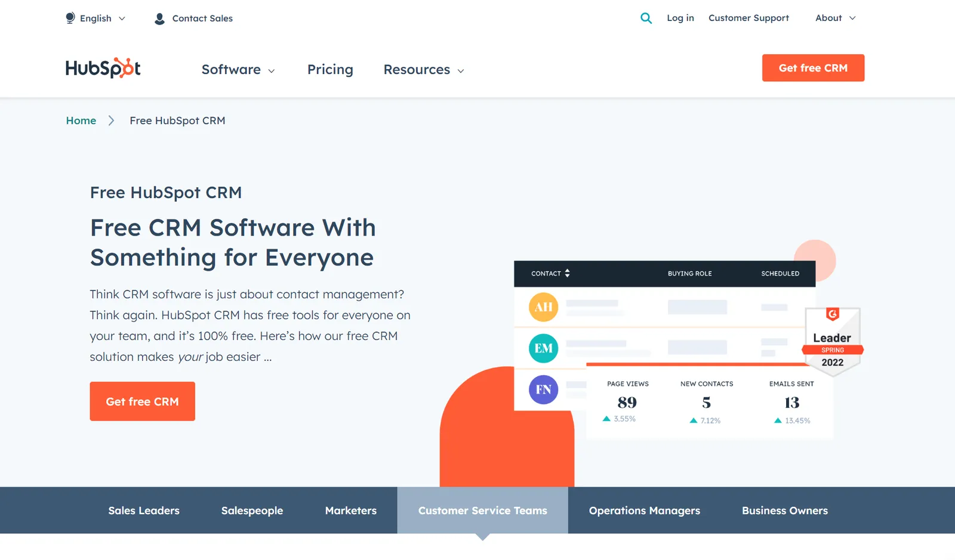Click the AH contact avatar

click(543, 307)
